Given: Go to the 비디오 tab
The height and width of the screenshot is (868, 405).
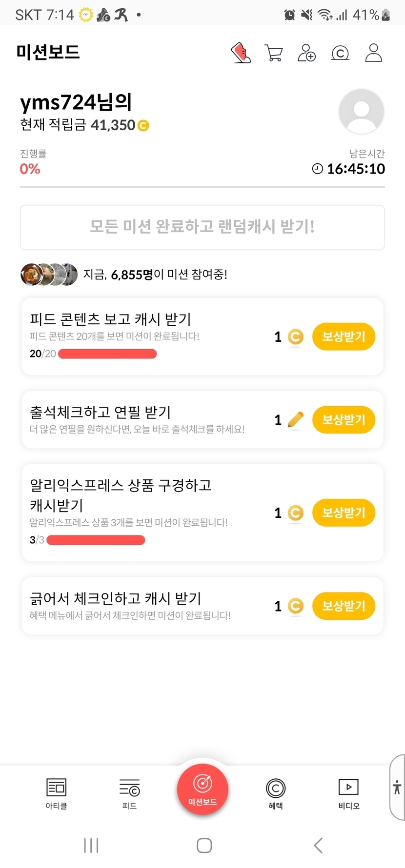Looking at the screenshot, I should click(348, 793).
